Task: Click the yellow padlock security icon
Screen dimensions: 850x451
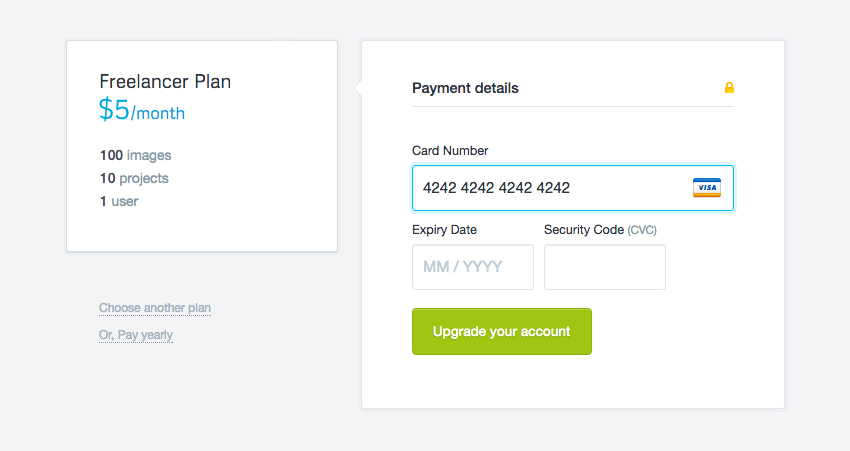Action: [x=729, y=88]
